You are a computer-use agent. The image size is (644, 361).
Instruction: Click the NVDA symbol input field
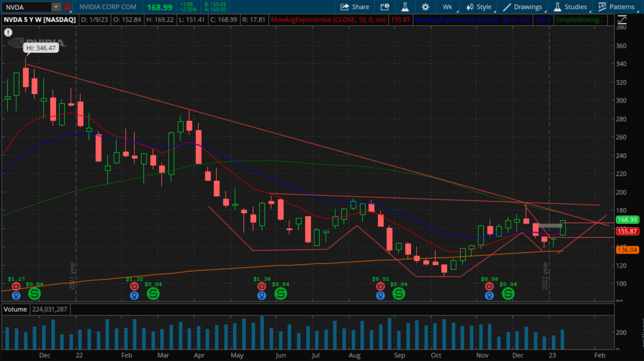pyautogui.click(x=27, y=7)
